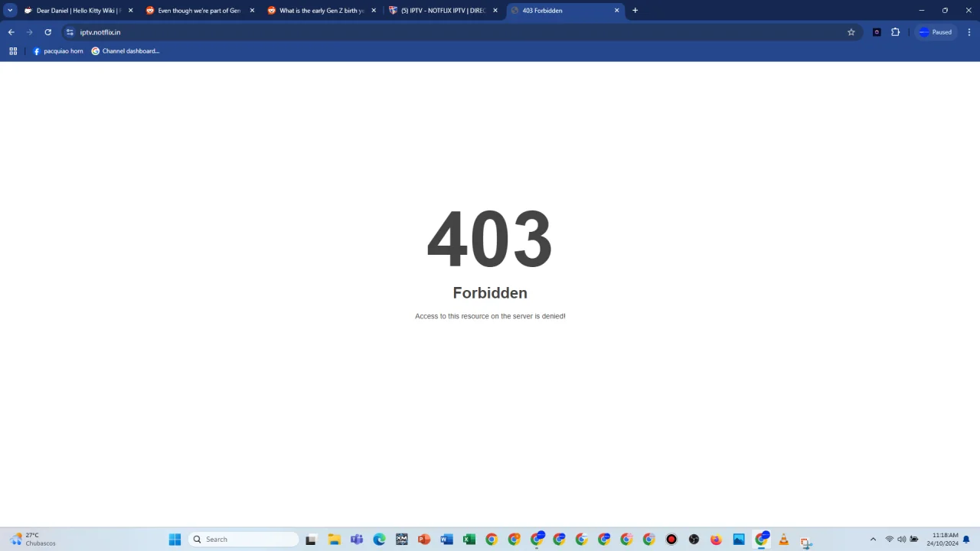This screenshot has height=551, width=980.
Task: Close the IPTV - NOTFLIX IPTV tab
Action: [x=495, y=11]
